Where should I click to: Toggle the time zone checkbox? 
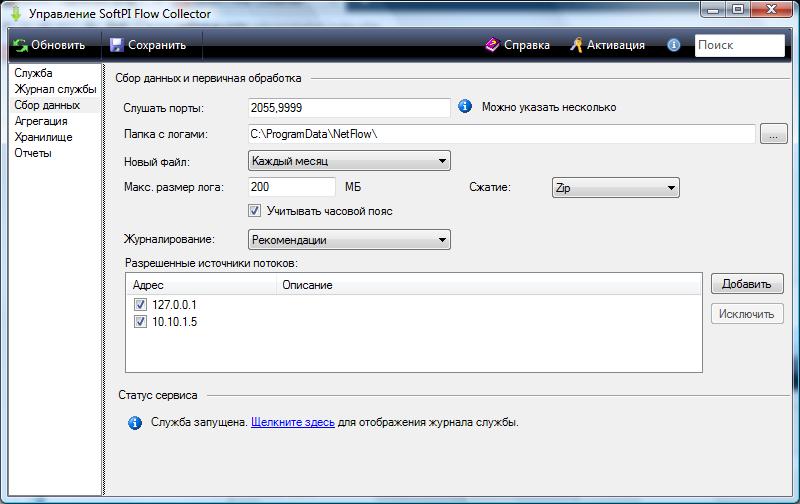point(254,211)
